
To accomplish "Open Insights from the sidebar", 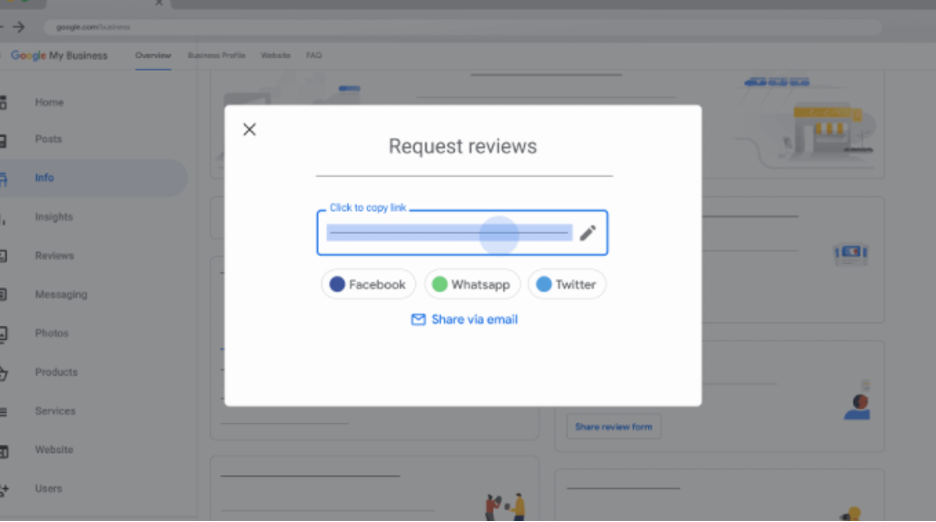I will [x=54, y=217].
